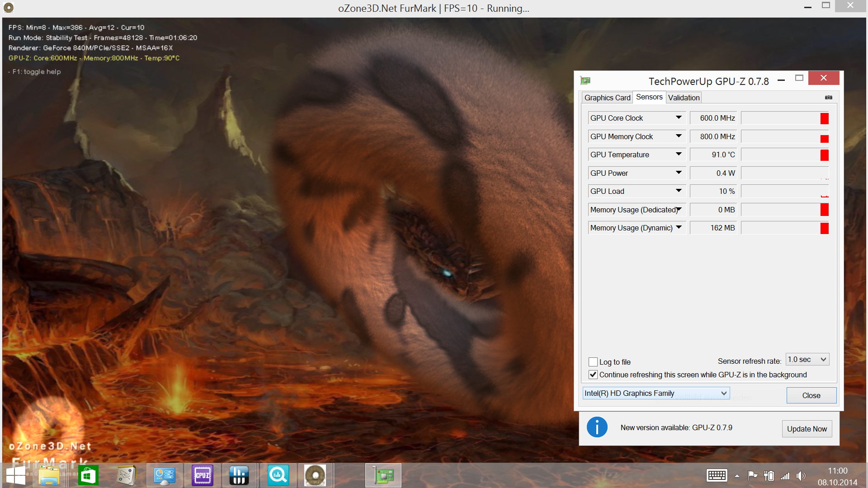Image resolution: width=868 pixels, height=488 pixels.
Task: Click the Update Now button
Action: coord(807,429)
